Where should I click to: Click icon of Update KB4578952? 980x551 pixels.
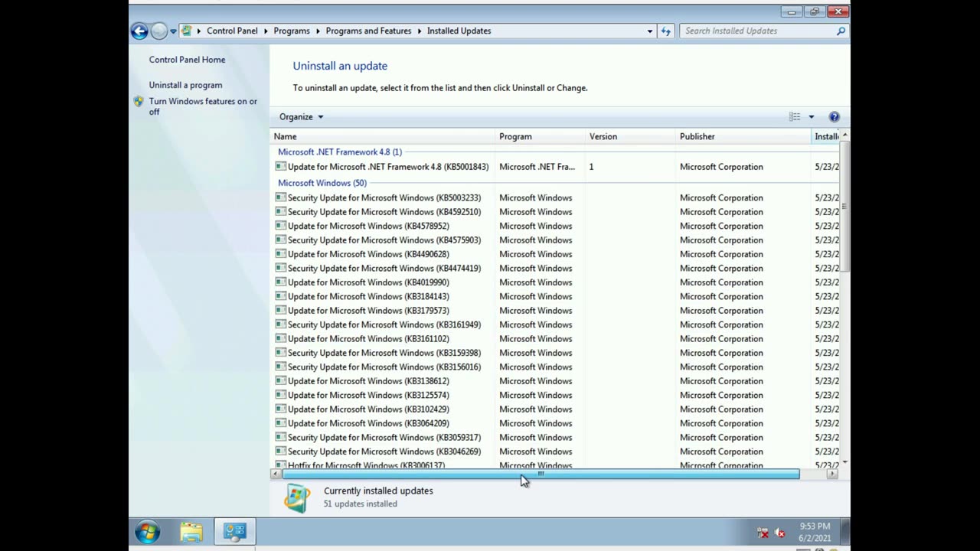coord(280,226)
